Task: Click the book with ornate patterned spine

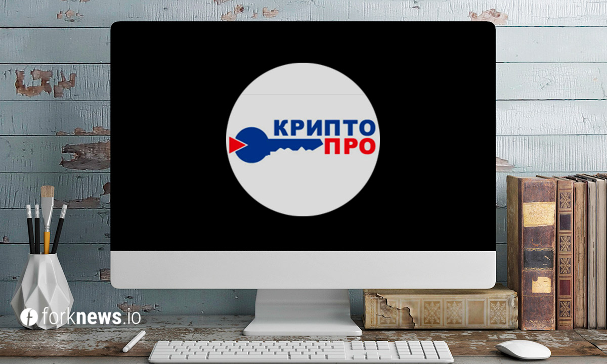Action: [565, 253]
